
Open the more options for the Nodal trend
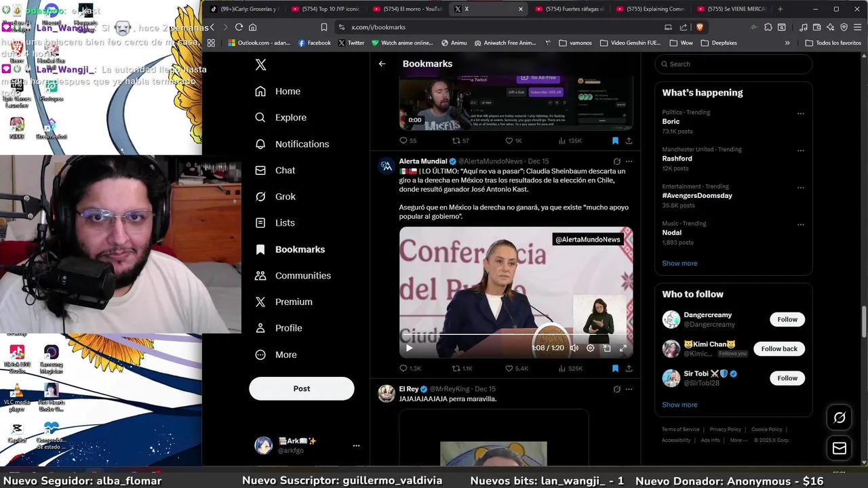[x=801, y=224]
